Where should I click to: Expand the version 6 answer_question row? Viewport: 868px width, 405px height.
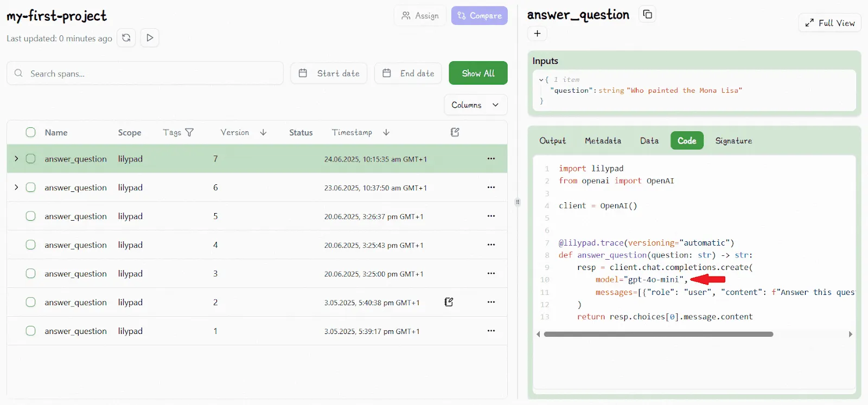(16, 188)
